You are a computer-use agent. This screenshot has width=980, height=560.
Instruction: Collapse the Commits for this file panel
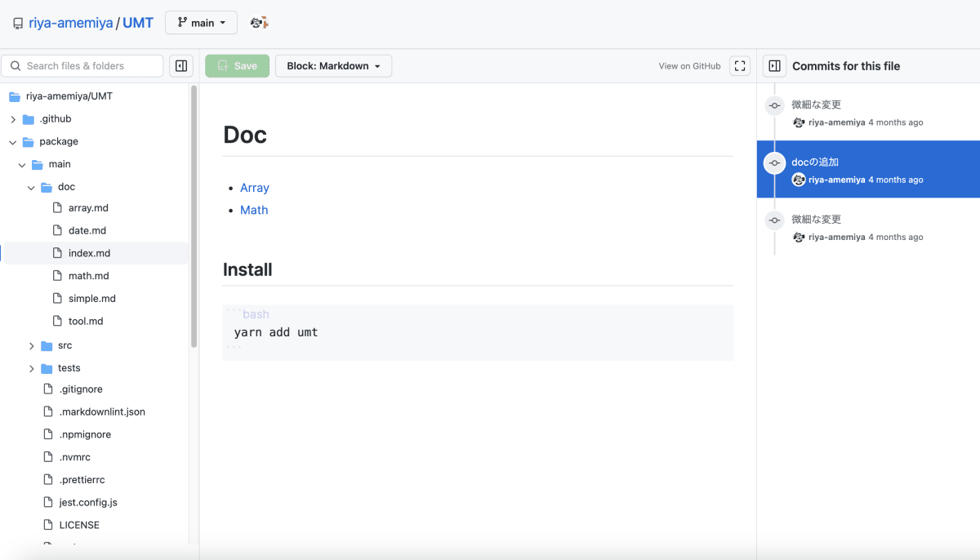point(774,66)
